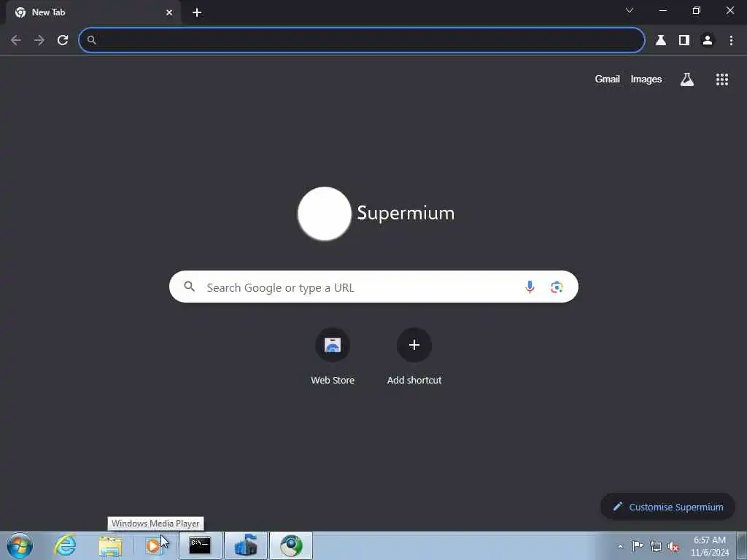747x560 pixels.
Task: Click Customise Supermium button
Action: (x=667, y=507)
